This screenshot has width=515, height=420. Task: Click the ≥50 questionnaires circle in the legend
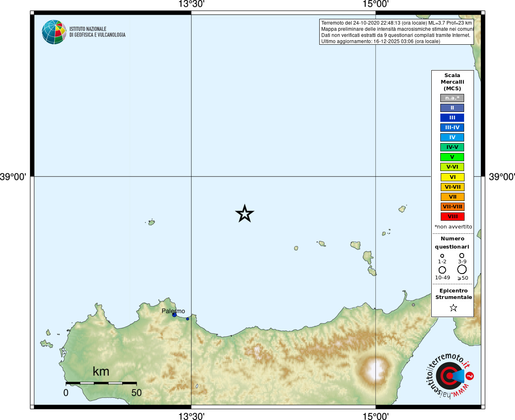point(462,269)
